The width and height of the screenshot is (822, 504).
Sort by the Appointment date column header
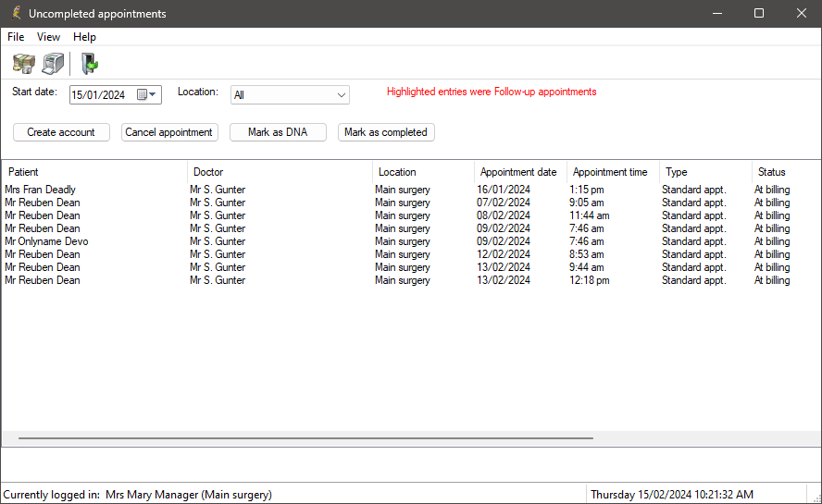(518, 172)
